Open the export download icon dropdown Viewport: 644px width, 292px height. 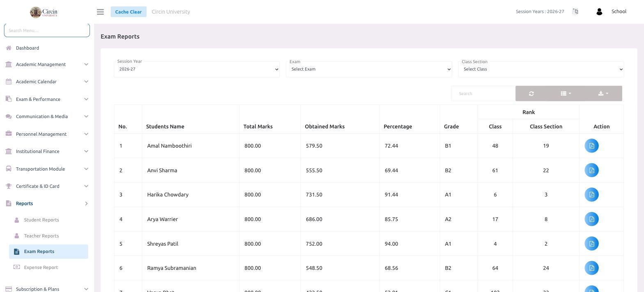point(603,94)
